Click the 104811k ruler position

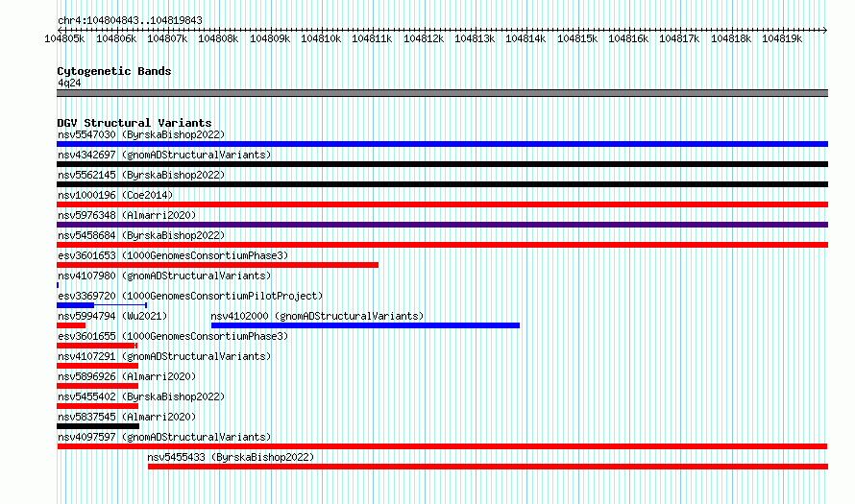point(372,38)
